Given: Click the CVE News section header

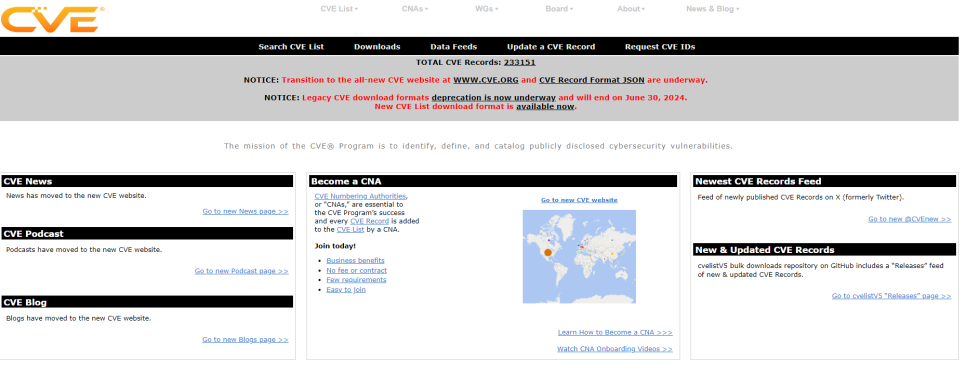Looking at the screenshot, I should point(147,181).
